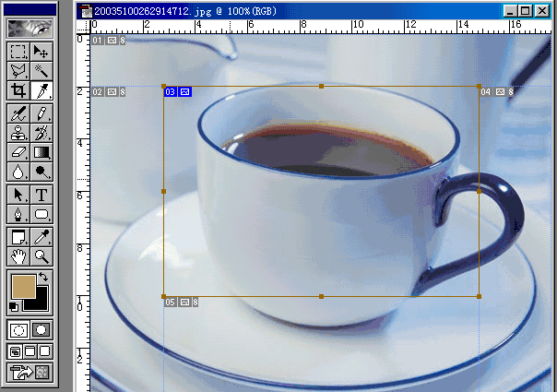The width and height of the screenshot is (557, 392).
Task: Open the black background color swatch
Action: pyautogui.click(x=37, y=298)
